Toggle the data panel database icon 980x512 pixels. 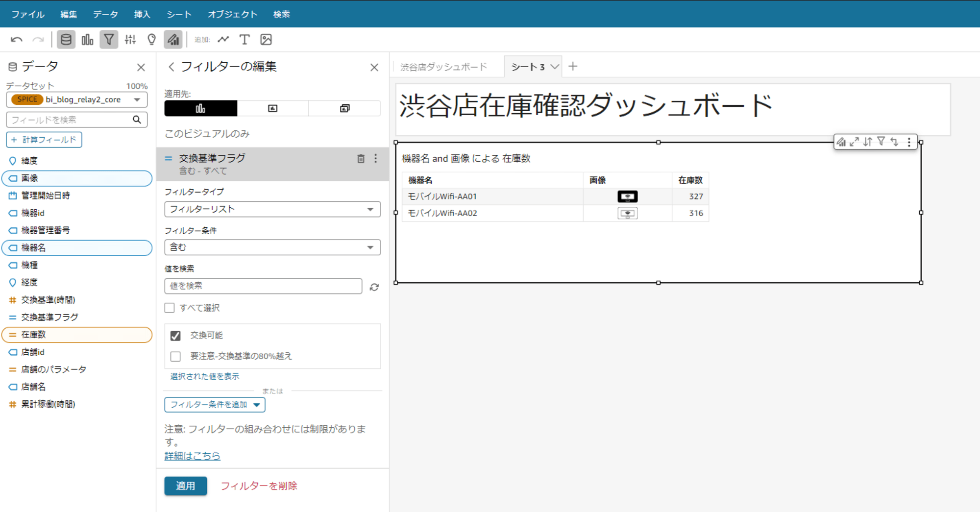click(x=66, y=40)
